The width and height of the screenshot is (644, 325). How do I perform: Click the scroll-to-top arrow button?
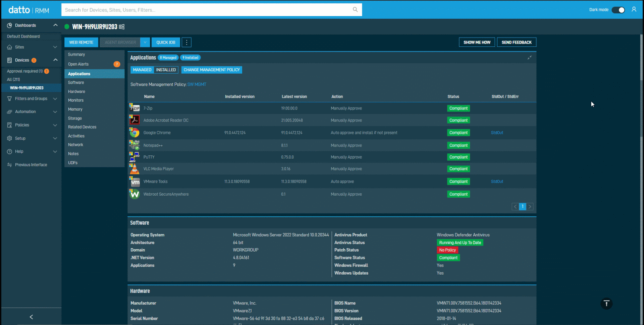click(607, 304)
